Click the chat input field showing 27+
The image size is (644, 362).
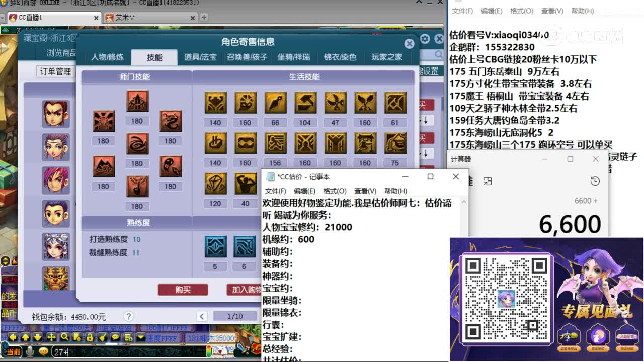[65, 352]
